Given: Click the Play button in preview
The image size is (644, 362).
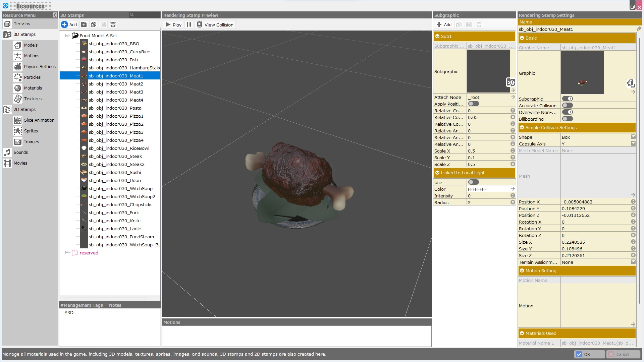Looking at the screenshot, I should point(173,24).
